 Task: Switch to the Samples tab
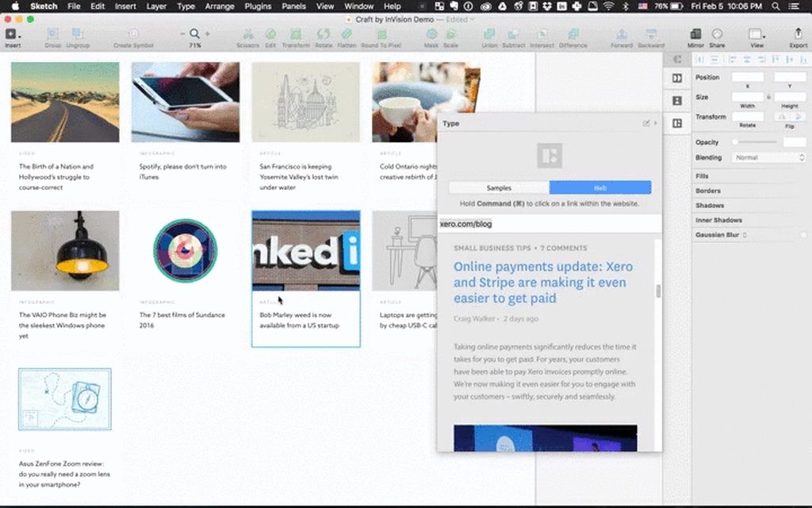tap(499, 187)
